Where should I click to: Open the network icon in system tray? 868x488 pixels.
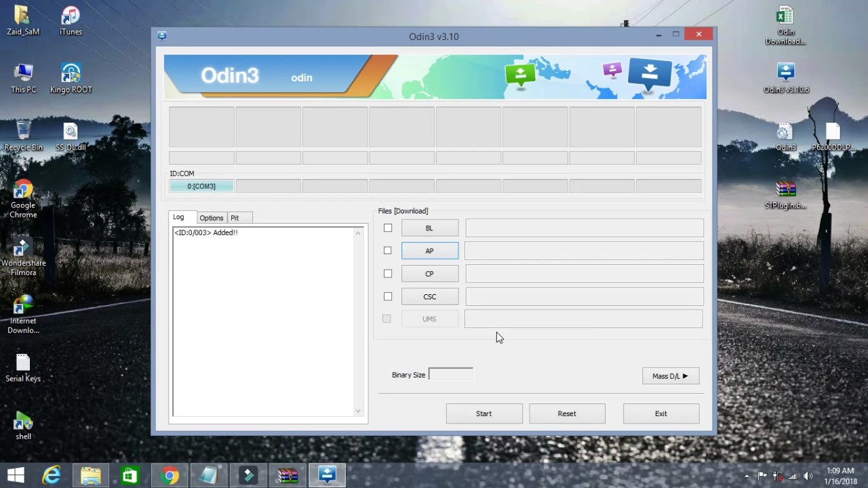coord(792,476)
